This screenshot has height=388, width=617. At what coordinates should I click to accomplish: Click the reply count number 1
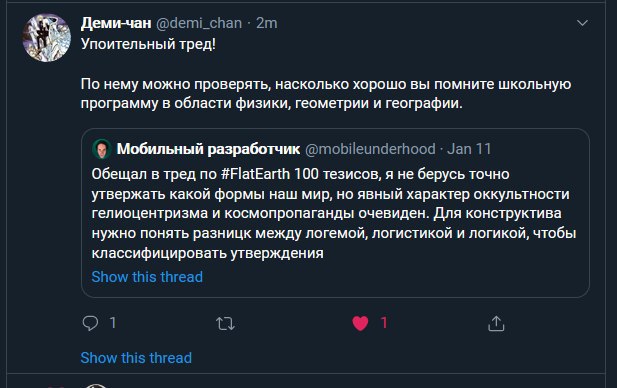pos(113,323)
